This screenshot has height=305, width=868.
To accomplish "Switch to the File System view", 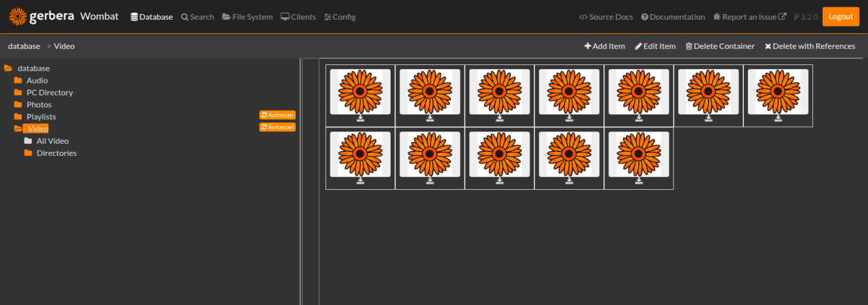I will pos(248,17).
